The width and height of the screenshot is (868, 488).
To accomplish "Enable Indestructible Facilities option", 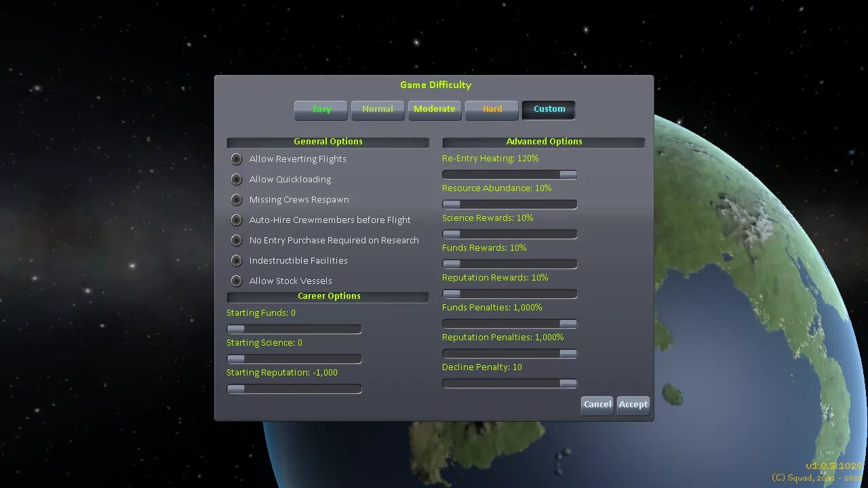I will 236,261.
